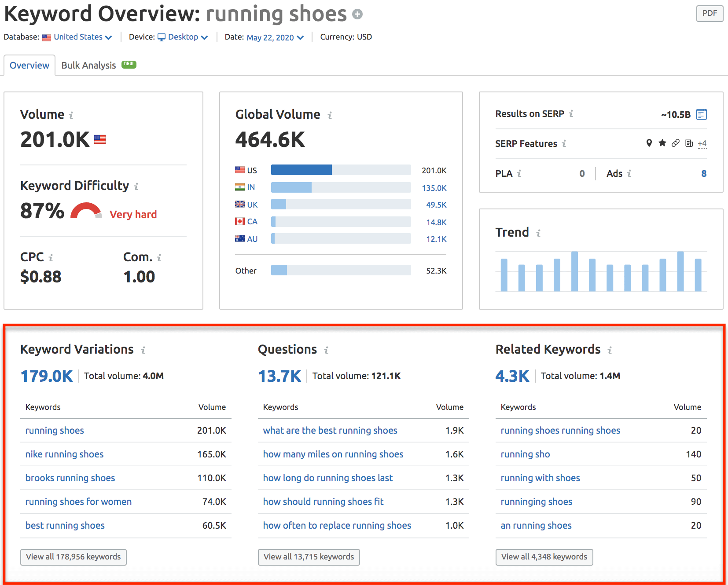The width and height of the screenshot is (728, 585).
Task: Click the tallest bar in Trend chart
Action: [x=574, y=271]
